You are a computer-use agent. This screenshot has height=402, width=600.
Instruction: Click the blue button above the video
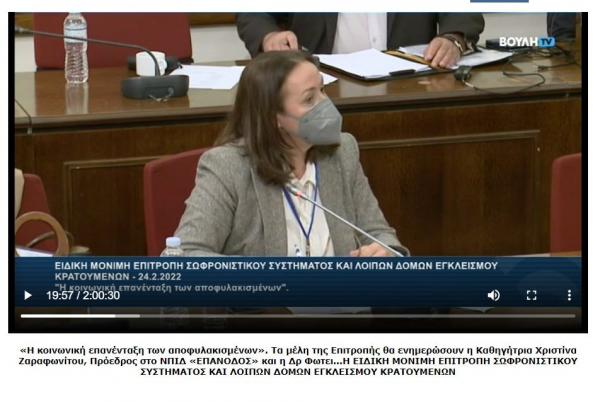point(498,2)
